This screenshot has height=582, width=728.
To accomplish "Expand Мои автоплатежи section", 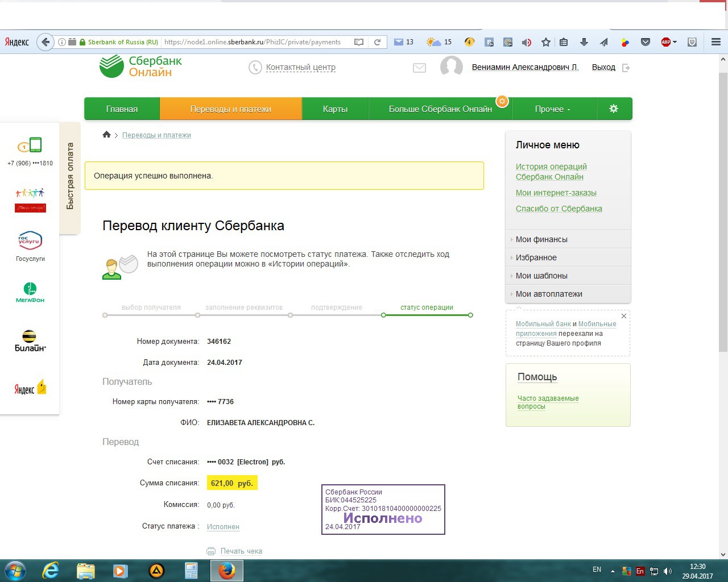I will tap(568, 294).
